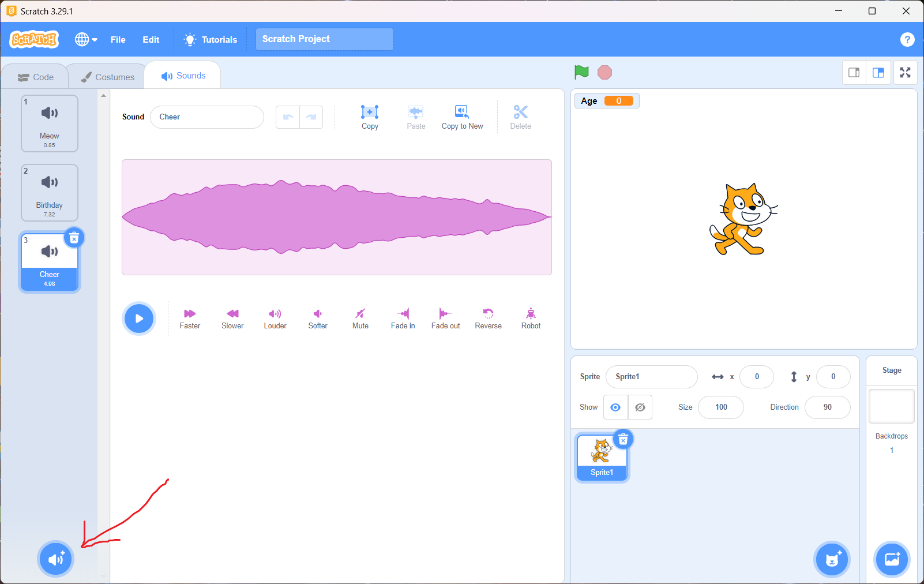Viewport: 924px width, 584px height.
Task: Open the Choose a Sound button
Action: [x=56, y=559]
